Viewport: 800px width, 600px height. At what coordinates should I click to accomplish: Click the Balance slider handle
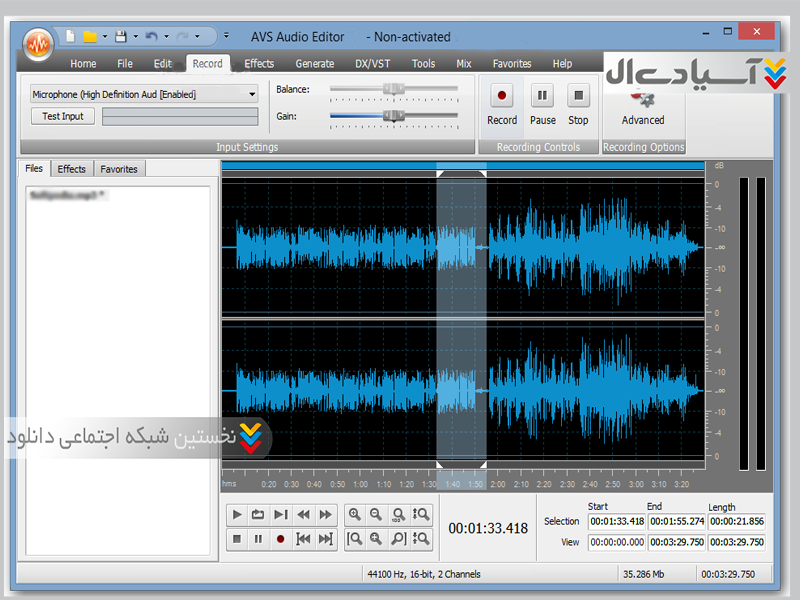click(395, 89)
